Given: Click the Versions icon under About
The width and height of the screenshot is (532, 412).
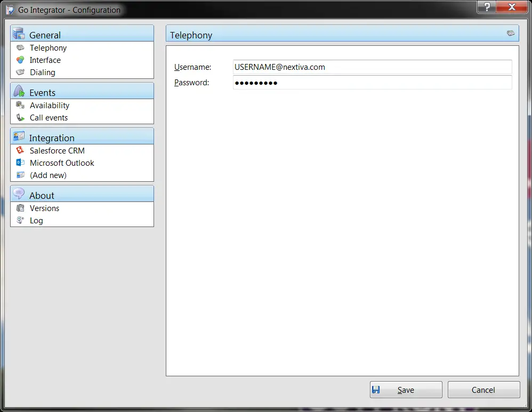Looking at the screenshot, I should (20, 208).
